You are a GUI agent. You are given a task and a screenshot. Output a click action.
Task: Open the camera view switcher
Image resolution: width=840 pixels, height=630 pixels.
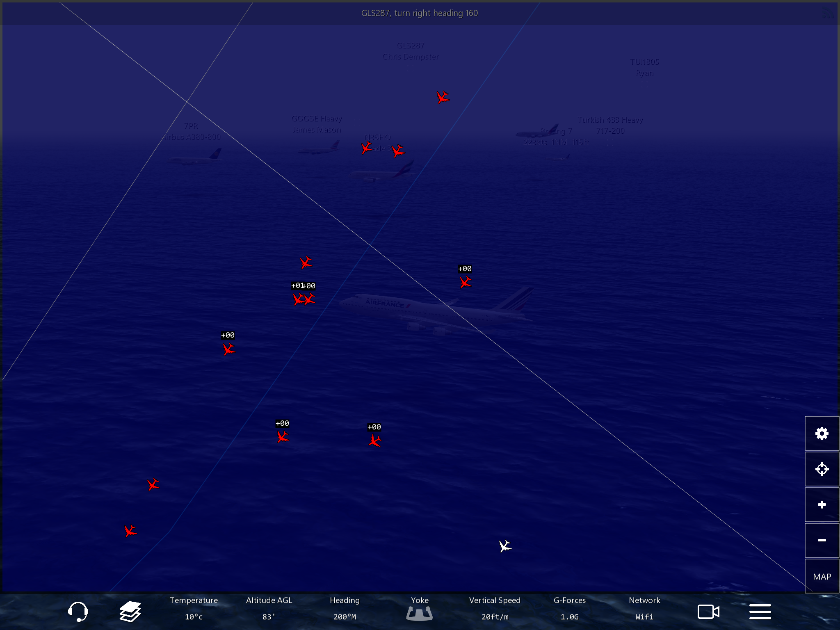(x=708, y=612)
